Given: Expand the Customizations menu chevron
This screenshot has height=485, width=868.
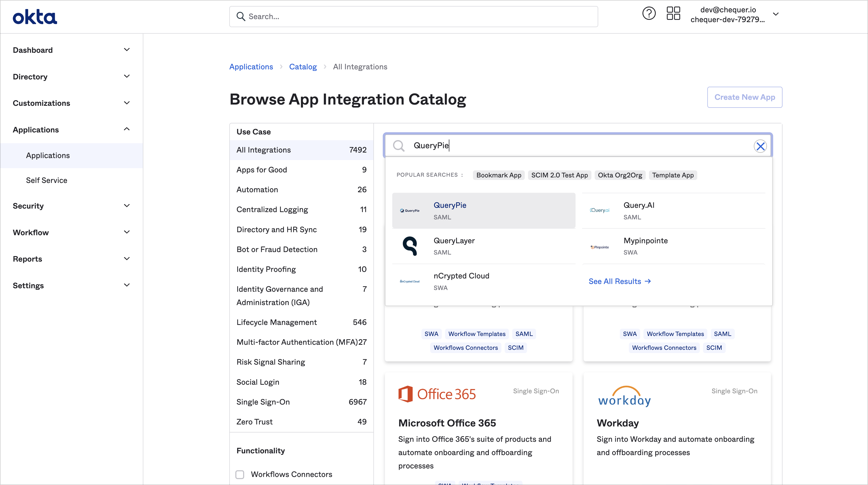Looking at the screenshot, I should [127, 103].
